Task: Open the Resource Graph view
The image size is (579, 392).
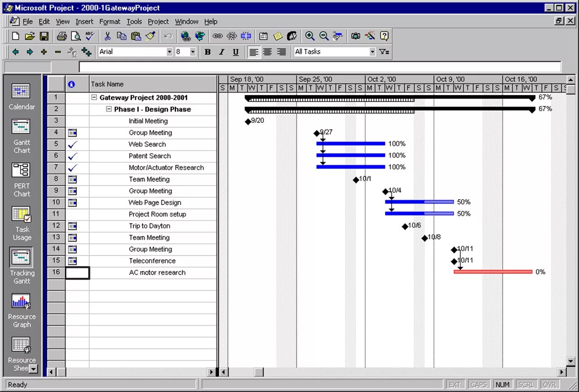Action: [x=22, y=311]
